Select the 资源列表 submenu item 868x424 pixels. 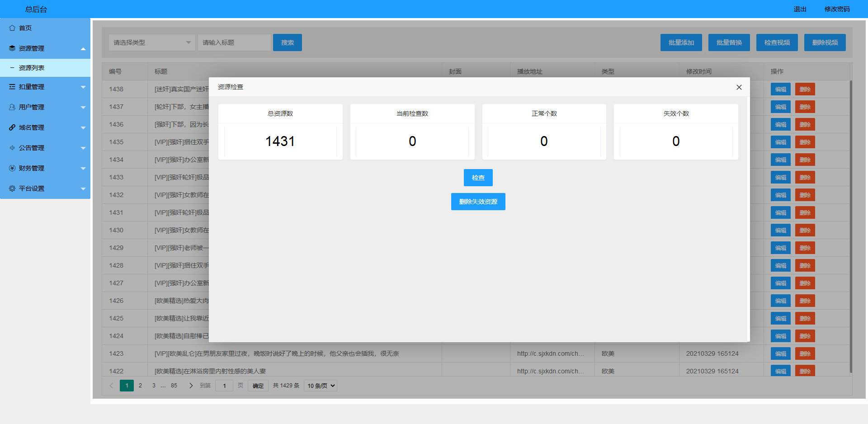click(32, 68)
